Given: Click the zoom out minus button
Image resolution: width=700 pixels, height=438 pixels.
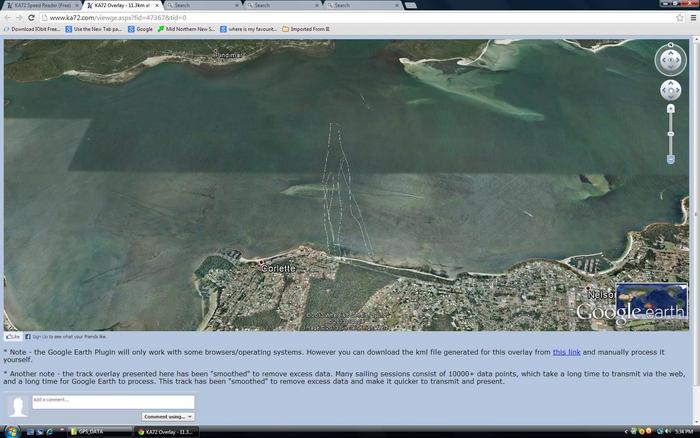Looking at the screenshot, I should 670,159.
